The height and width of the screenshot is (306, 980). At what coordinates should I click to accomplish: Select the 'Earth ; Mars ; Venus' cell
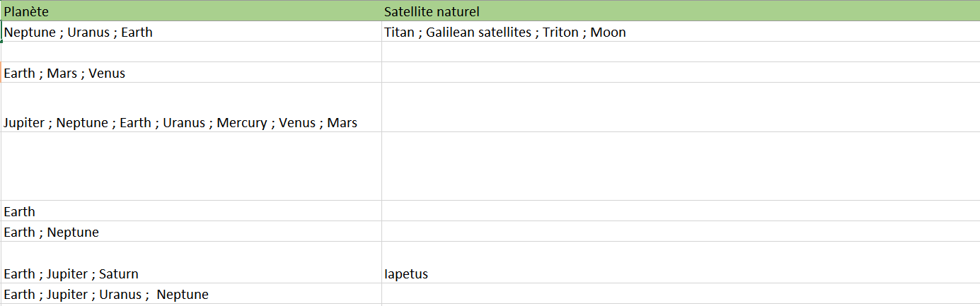(x=191, y=73)
